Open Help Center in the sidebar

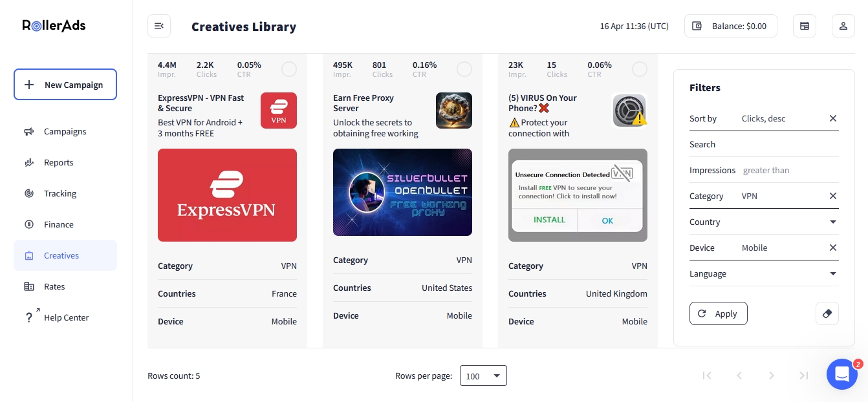[65, 318]
